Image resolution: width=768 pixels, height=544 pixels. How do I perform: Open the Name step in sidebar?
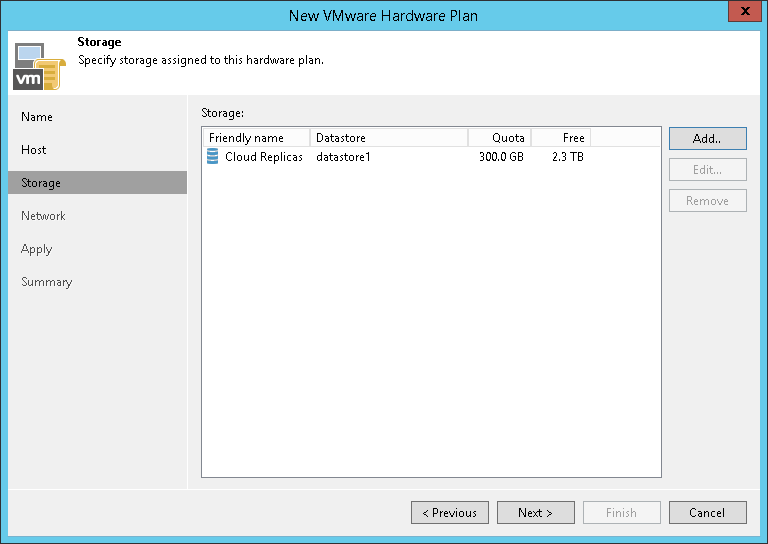[37, 117]
